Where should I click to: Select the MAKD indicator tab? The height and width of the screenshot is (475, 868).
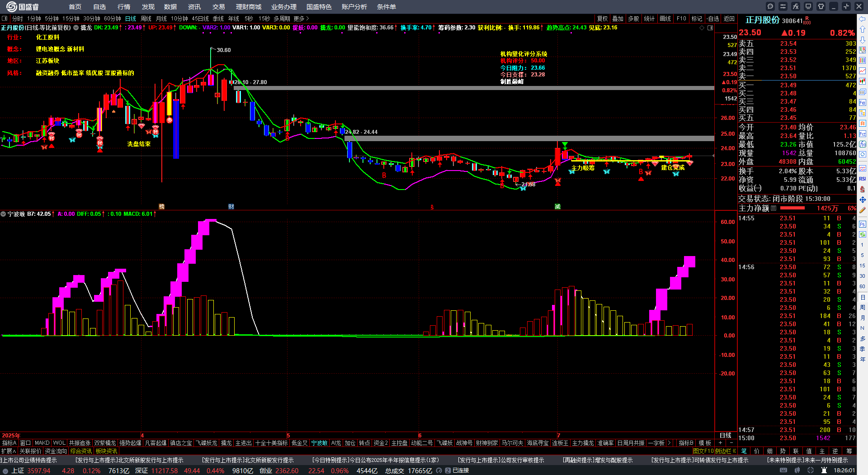(x=42, y=443)
